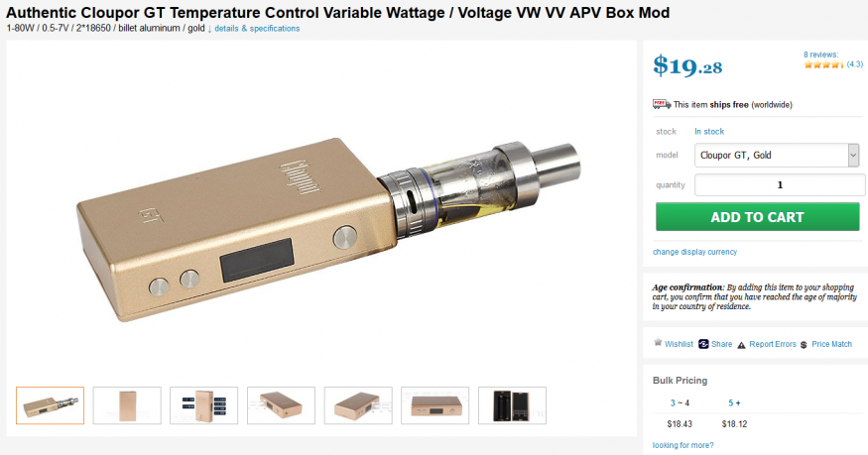Viewport: 868px width, 455px height.
Task: Select the third thumbnail with display screens
Action: tap(203, 405)
